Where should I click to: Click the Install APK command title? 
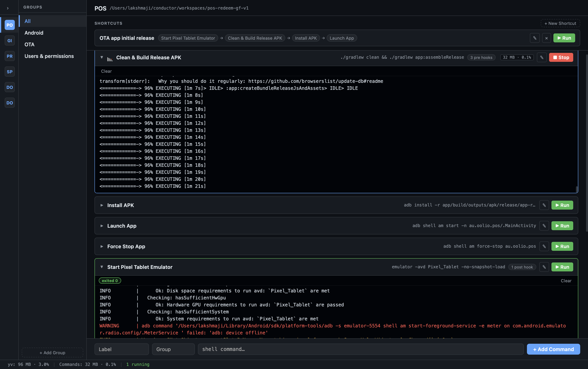120,205
